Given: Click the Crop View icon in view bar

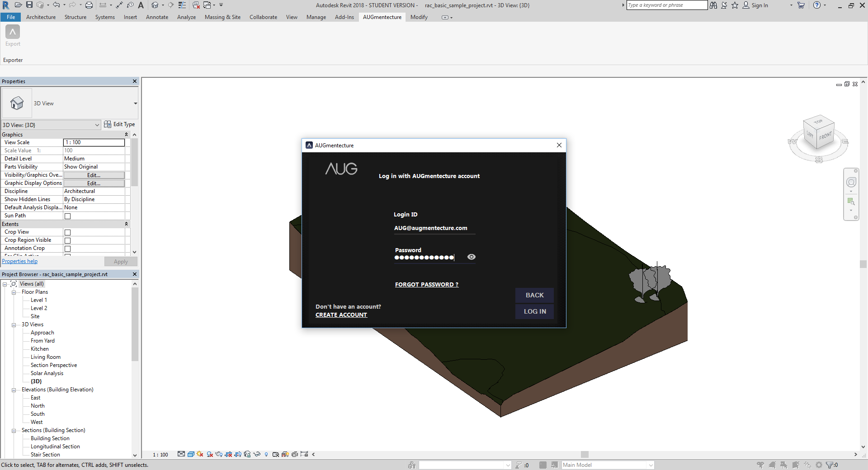Looking at the screenshot, I should (x=229, y=454).
